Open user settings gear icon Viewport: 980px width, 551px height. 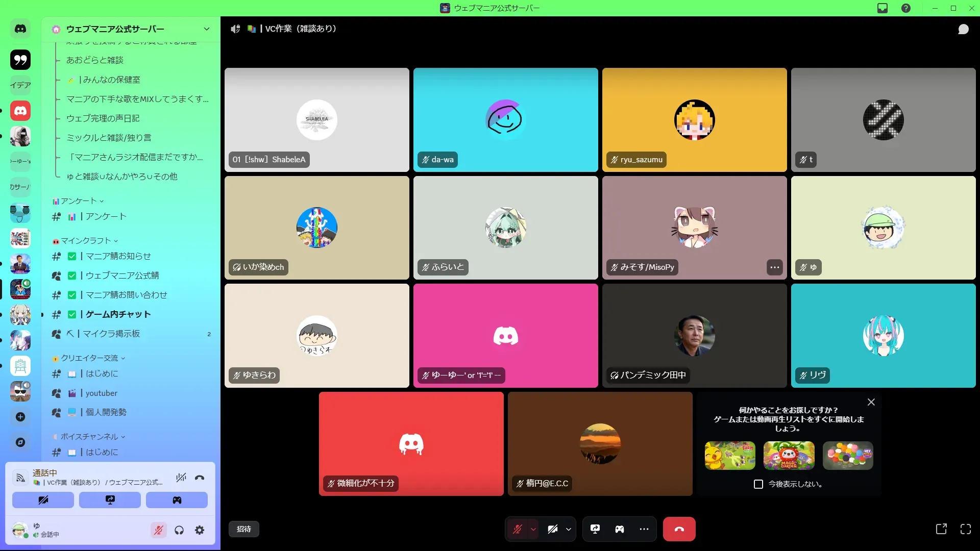pos(200,530)
